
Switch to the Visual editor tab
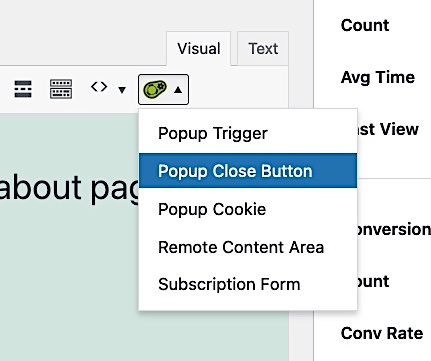click(199, 49)
